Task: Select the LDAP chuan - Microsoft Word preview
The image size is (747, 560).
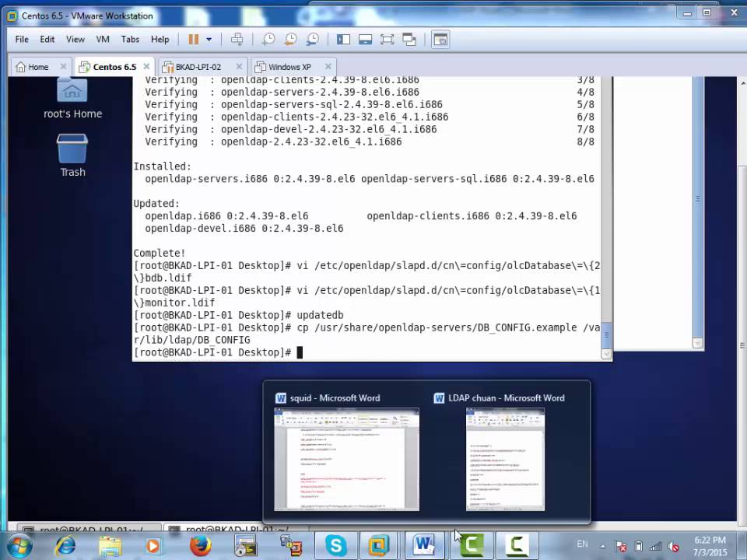Action: point(505,459)
